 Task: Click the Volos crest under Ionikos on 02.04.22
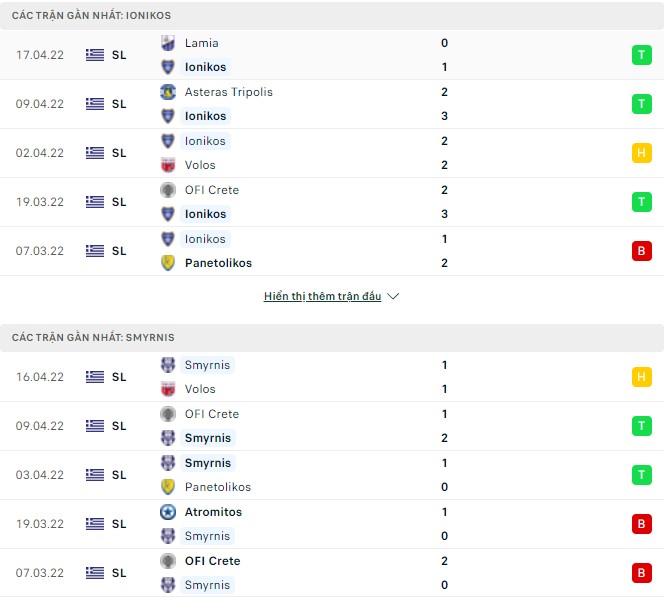pos(168,165)
